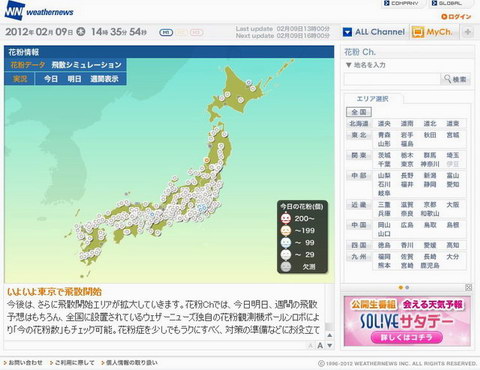Select the 九州 region label
This screenshot has width=480, height=370.
tap(359, 257)
